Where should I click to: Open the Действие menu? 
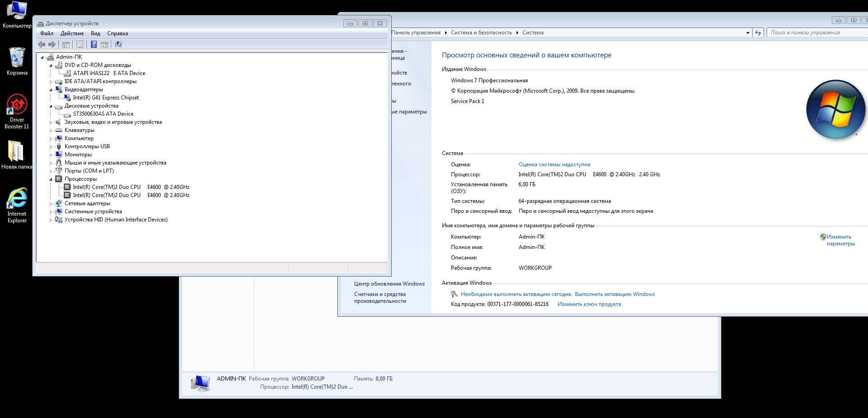(72, 33)
